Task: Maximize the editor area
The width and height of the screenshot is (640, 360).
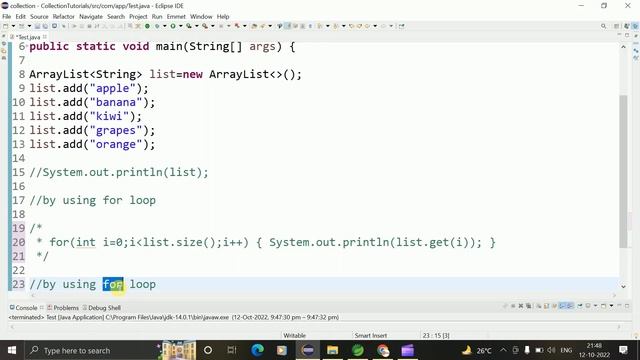Action: click(x=627, y=36)
